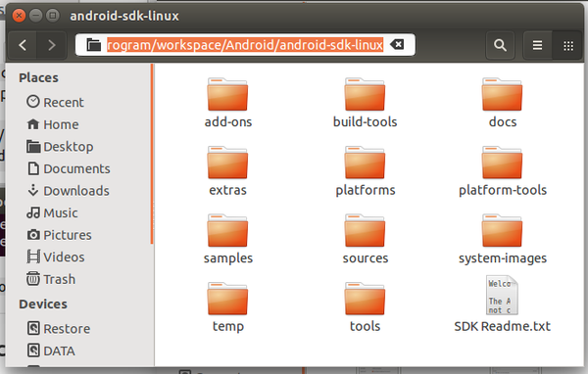Viewport: 588px width, 374px height.
Task: Click the folder icon in location bar
Action: pyautogui.click(x=94, y=45)
